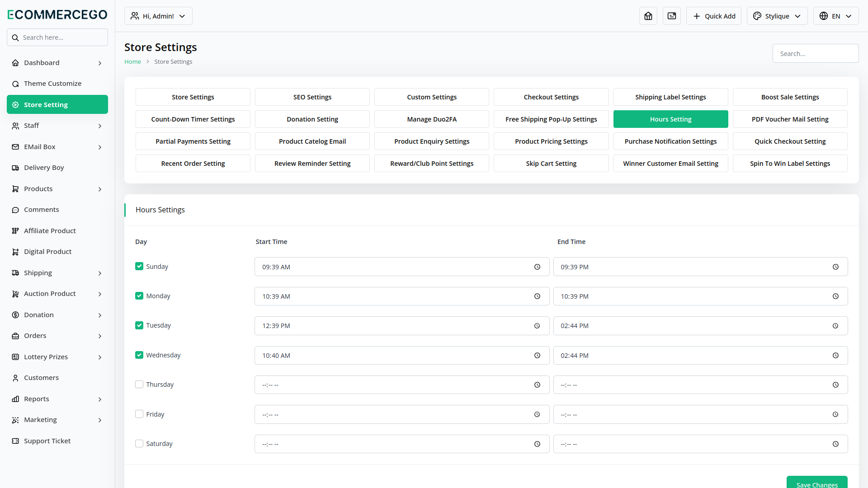Click the Save Changes button
This screenshot has width=868, height=488.
(x=817, y=482)
